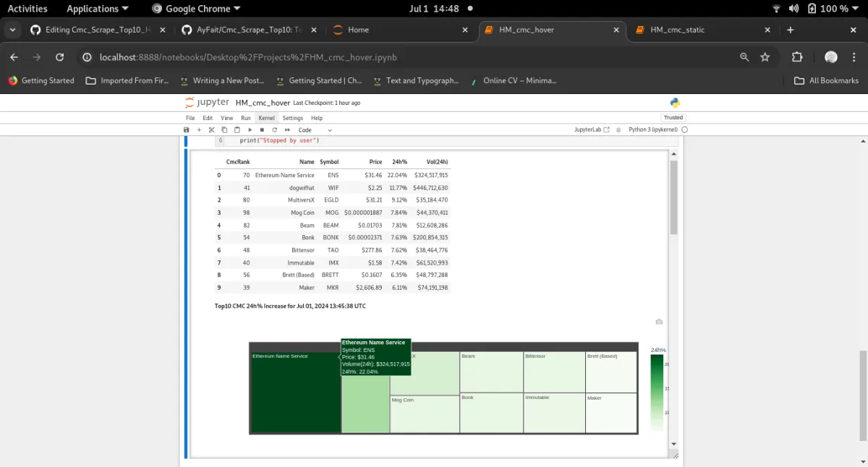
Task: Expand the Applications menu in top bar
Action: point(98,9)
